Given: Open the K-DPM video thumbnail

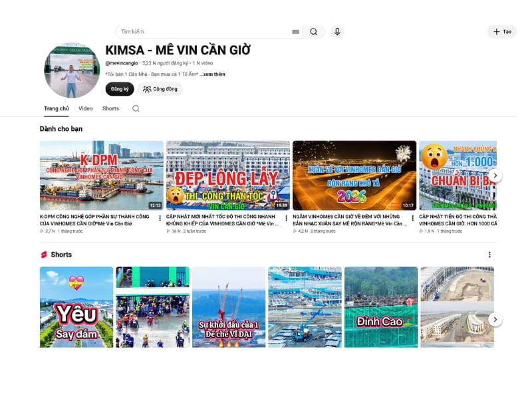Looking at the screenshot, I should (102, 176).
